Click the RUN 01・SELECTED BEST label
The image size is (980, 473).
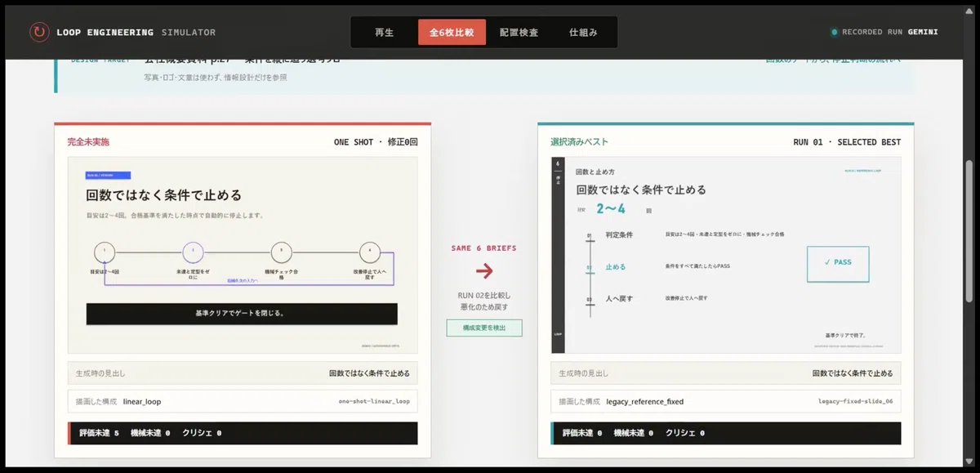point(847,142)
